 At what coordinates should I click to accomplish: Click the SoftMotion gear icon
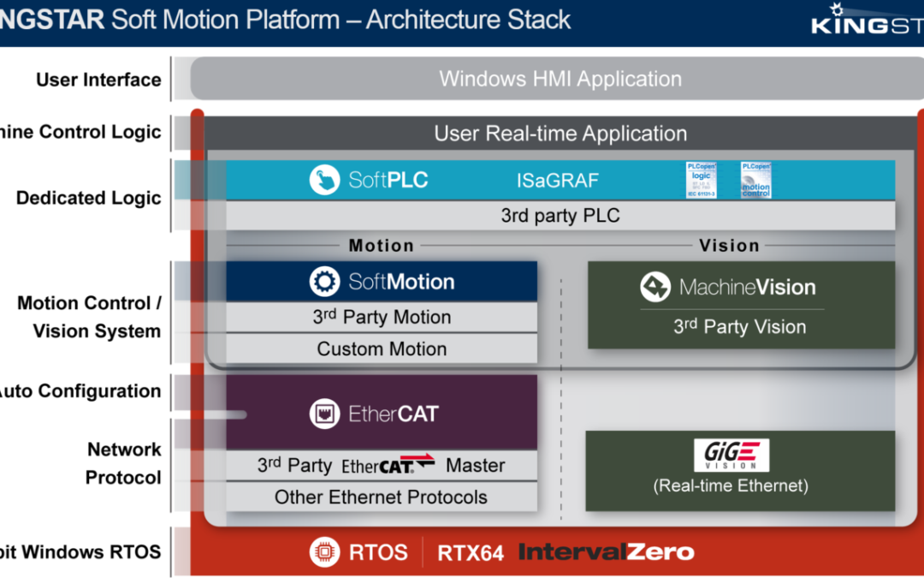pos(324,282)
